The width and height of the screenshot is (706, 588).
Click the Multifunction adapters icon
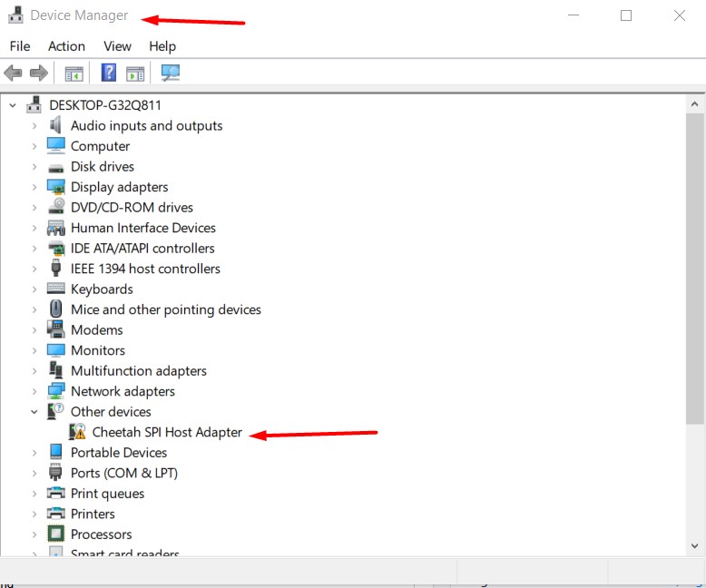(x=56, y=370)
